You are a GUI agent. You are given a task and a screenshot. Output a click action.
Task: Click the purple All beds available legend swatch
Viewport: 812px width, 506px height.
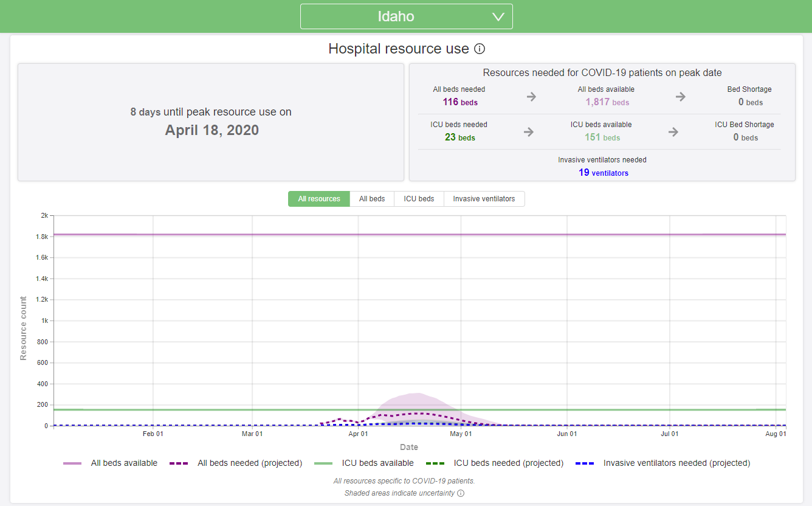point(72,463)
